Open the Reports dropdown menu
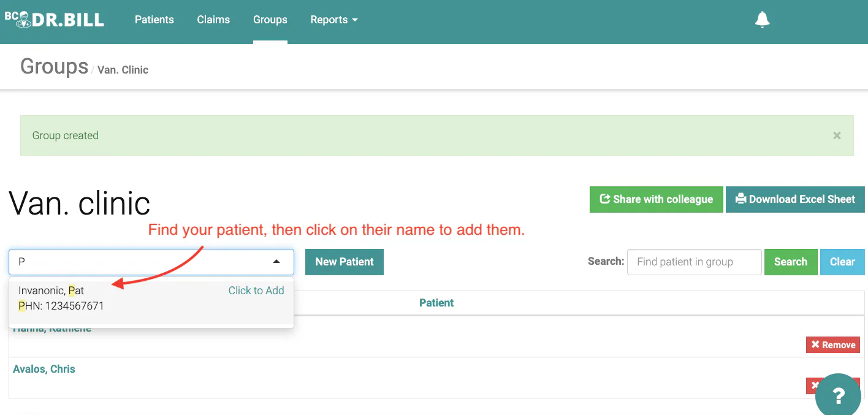Screen dimensions: 868x415 [334, 20]
